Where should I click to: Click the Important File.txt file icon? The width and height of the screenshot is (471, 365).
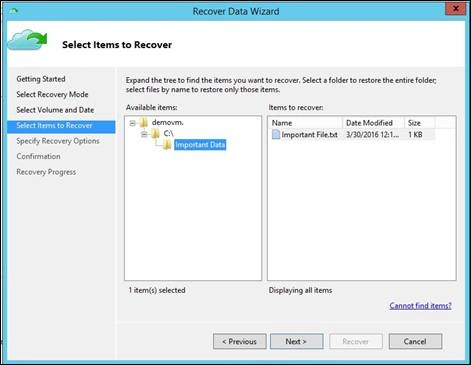click(276, 134)
